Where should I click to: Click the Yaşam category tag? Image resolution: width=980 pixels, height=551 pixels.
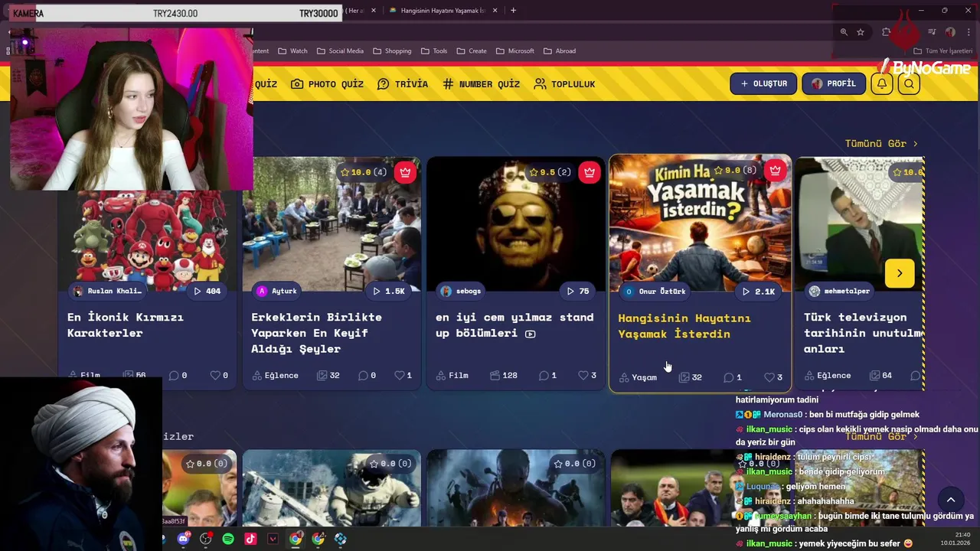(x=638, y=377)
